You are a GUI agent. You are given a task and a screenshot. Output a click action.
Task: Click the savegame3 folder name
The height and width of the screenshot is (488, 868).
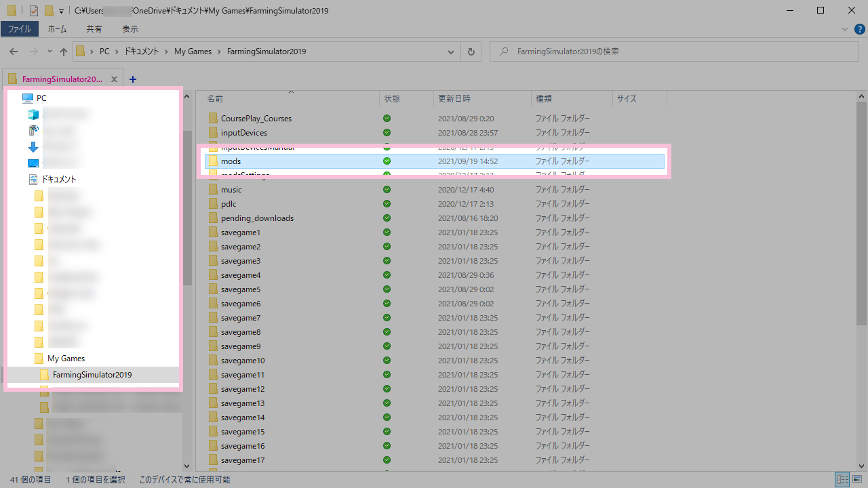point(241,261)
